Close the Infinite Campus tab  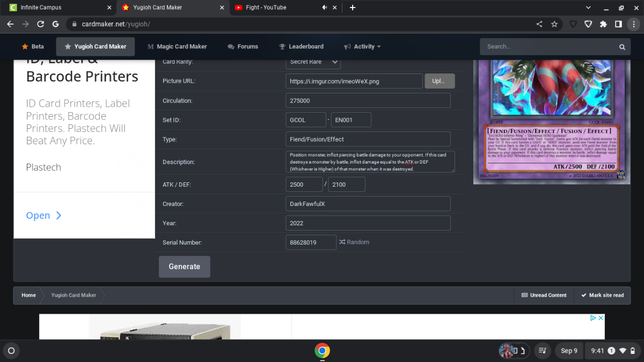click(109, 8)
